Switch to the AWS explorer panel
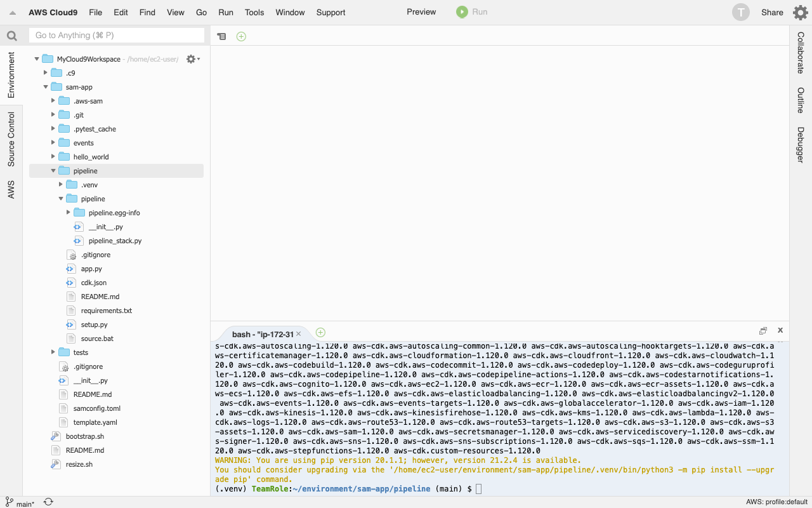812x508 pixels. [11, 189]
